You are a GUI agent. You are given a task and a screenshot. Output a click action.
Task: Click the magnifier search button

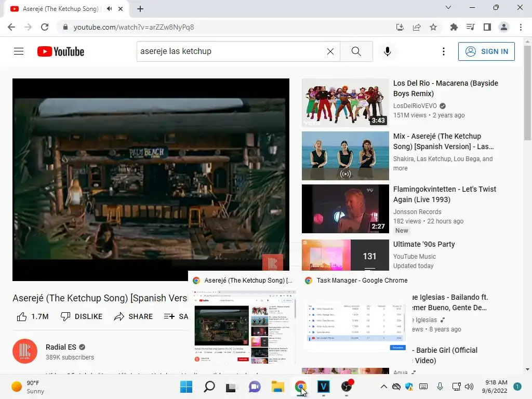tap(356, 51)
